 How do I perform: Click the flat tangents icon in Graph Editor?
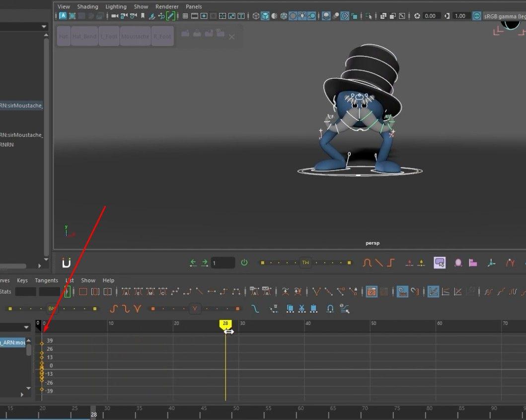pyautogui.click(x=211, y=291)
